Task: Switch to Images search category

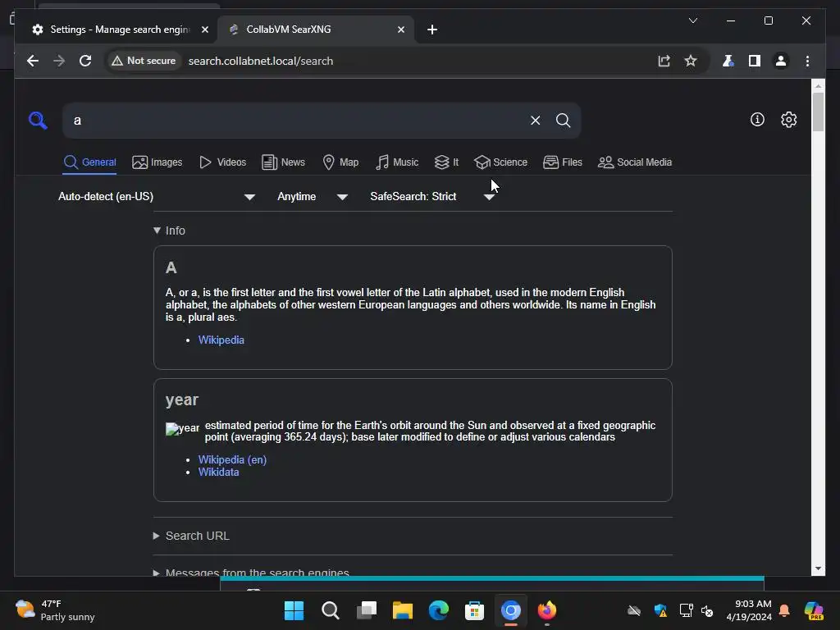Action: pos(157,162)
